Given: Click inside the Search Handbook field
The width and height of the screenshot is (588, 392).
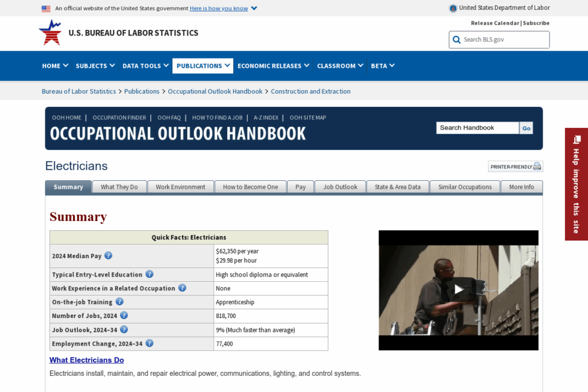Looking at the screenshot, I should [477, 127].
